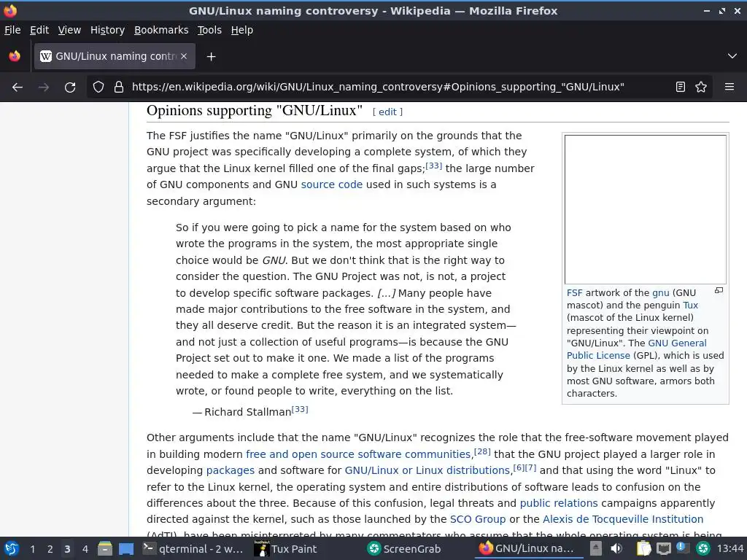
Task: Switch to workspace 2
Action: [x=50, y=549]
